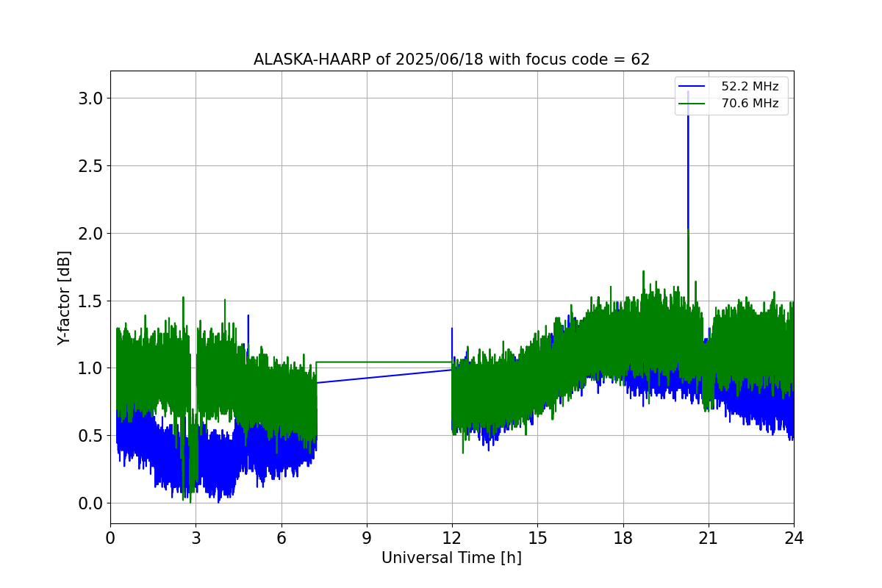Click the 1.5 tick on Y axis

[90, 301]
